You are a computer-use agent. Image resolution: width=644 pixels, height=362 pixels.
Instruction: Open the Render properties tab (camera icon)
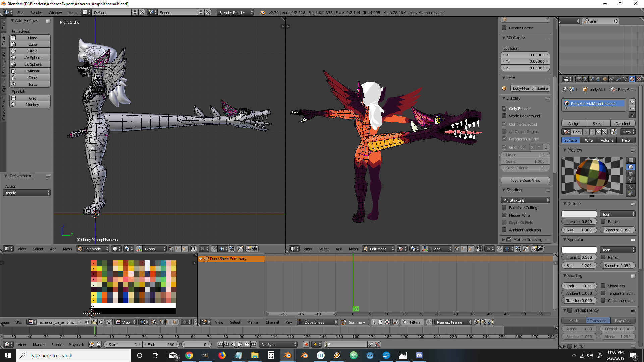pos(578,79)
